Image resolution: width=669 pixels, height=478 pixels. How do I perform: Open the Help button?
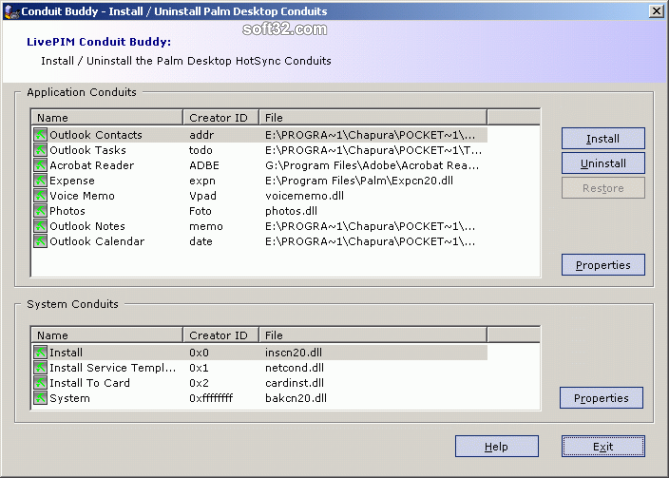tap(497, 446)
